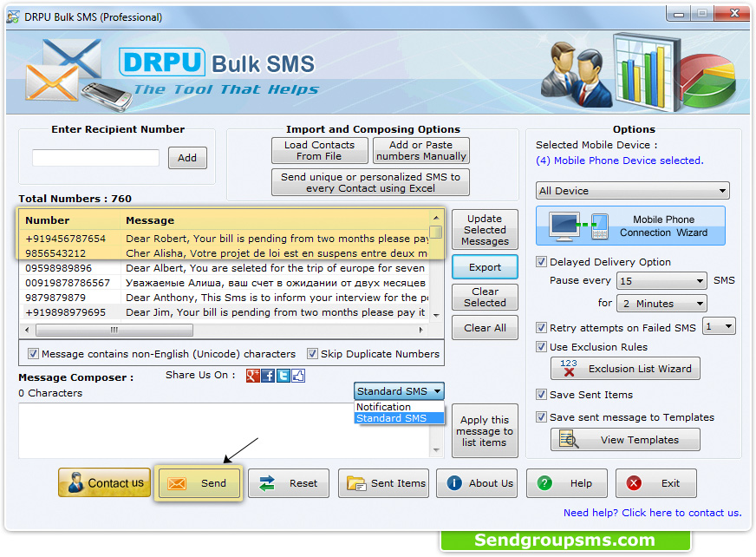Select Notification from the SMS type list
Screen dimensions: 756x557
click(382, 406)
